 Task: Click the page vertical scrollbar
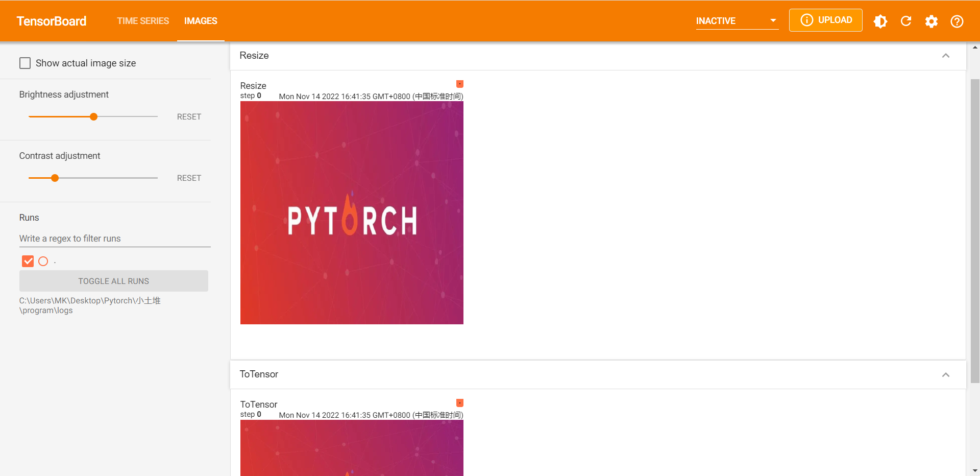(975, 230)
